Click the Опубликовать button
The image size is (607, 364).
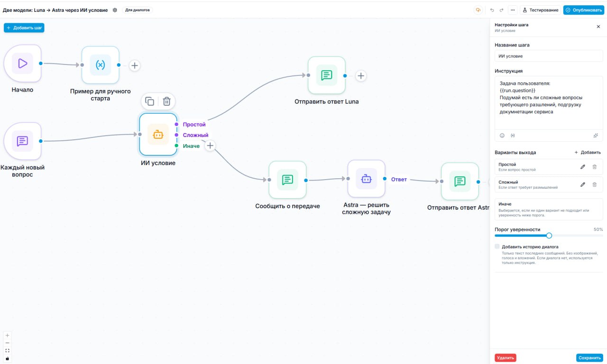[x=584, y=10]
